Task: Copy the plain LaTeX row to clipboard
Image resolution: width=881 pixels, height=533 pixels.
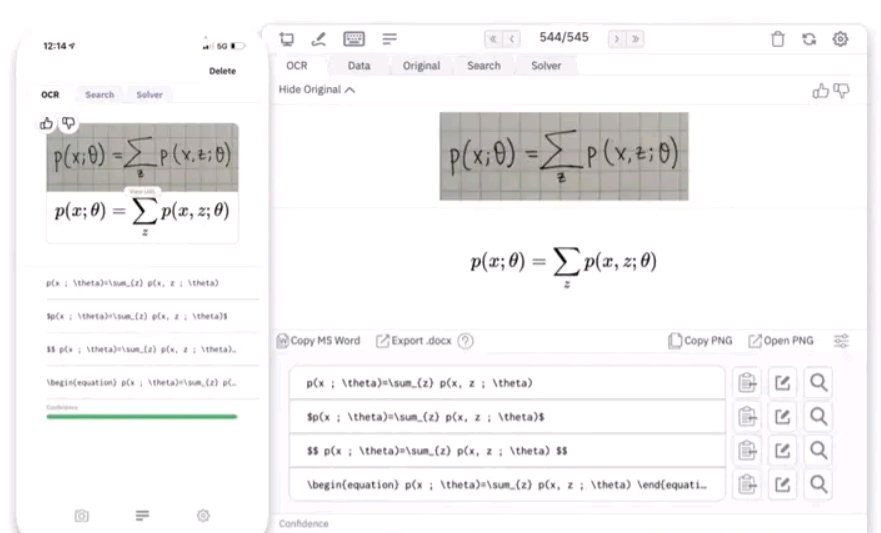Action: click(x=747, y=383)
